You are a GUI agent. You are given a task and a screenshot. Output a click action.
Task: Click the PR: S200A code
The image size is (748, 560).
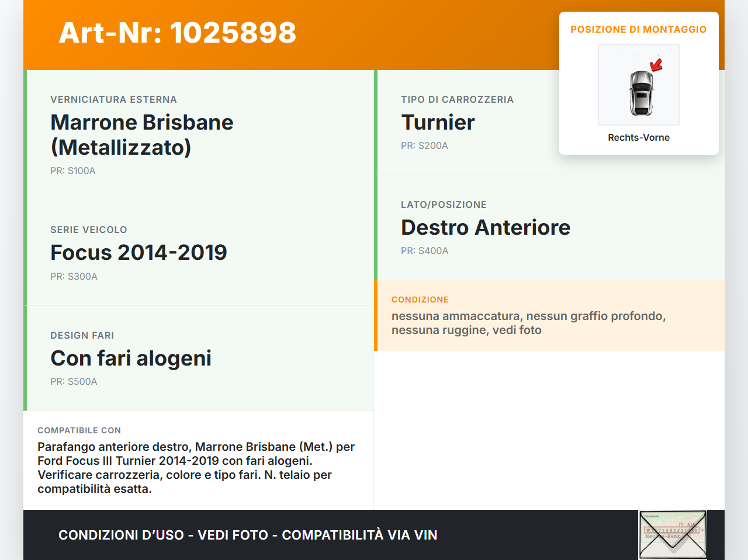424,145
